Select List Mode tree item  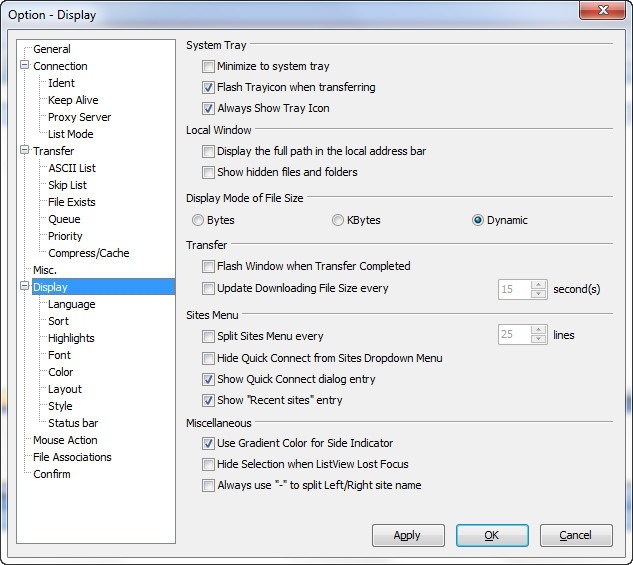click(71, 134)
